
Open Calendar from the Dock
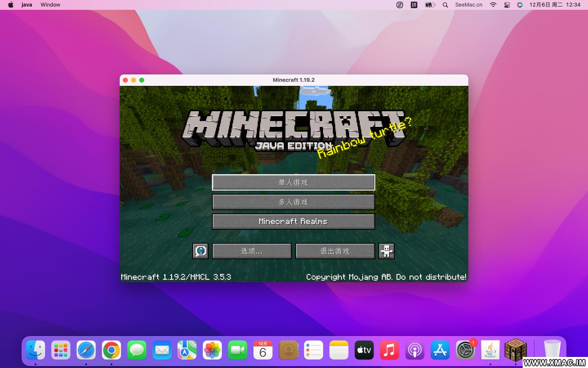[263, 350]
